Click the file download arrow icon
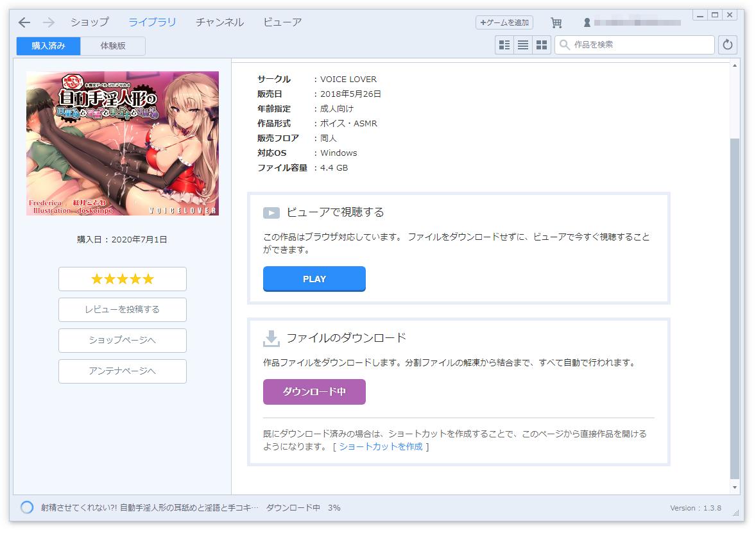Screen dimensions: 756x533 tap(271, 338)
